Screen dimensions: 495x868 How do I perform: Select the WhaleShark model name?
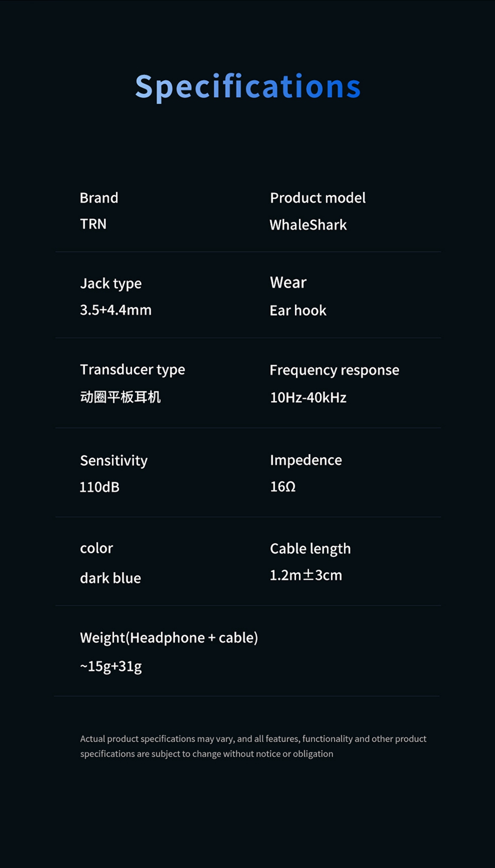pyautogui.click(x=308, y=225)
